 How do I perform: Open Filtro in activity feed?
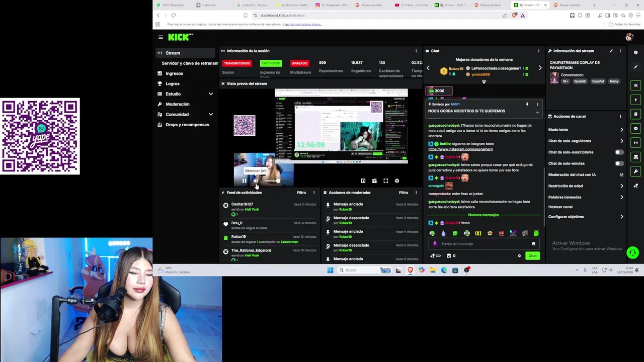click(x=301, y=193)
